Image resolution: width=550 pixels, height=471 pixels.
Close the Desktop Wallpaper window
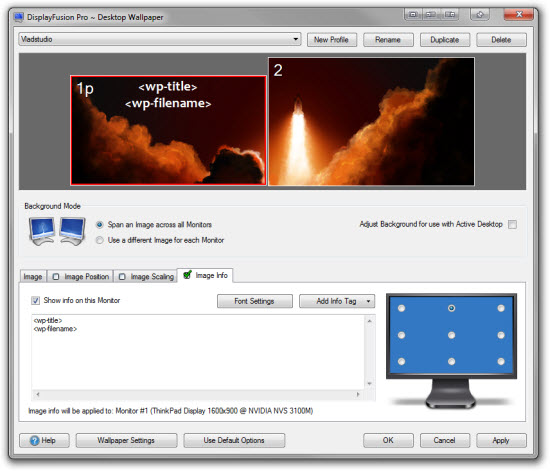[x=519, y=14]
